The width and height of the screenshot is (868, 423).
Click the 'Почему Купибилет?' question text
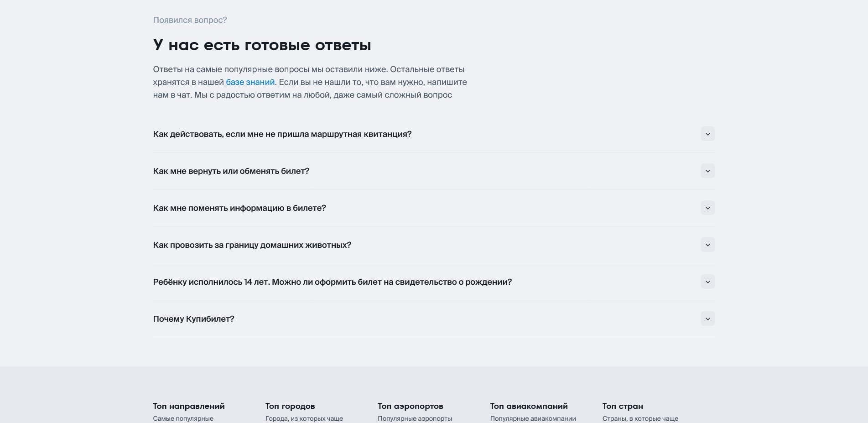coord(193,319)
